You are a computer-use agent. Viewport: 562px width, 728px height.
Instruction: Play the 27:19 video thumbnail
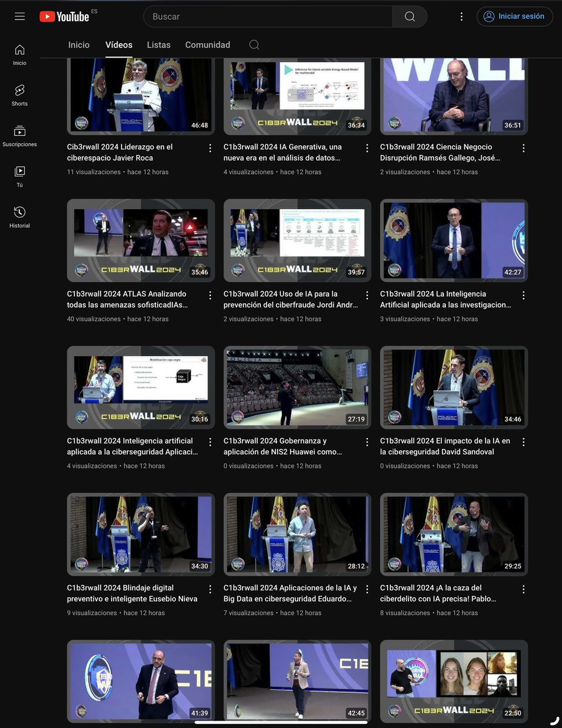point(297,387)
